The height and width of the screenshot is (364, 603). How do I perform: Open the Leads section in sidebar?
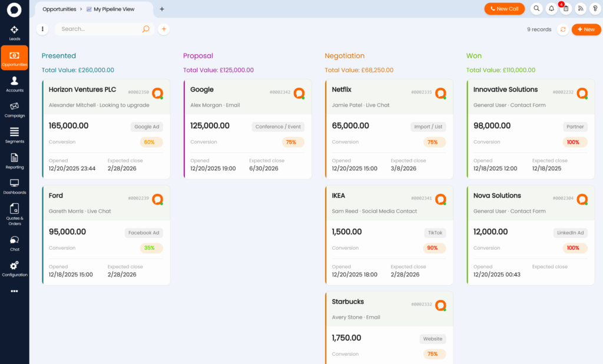(x=14, y=33)
